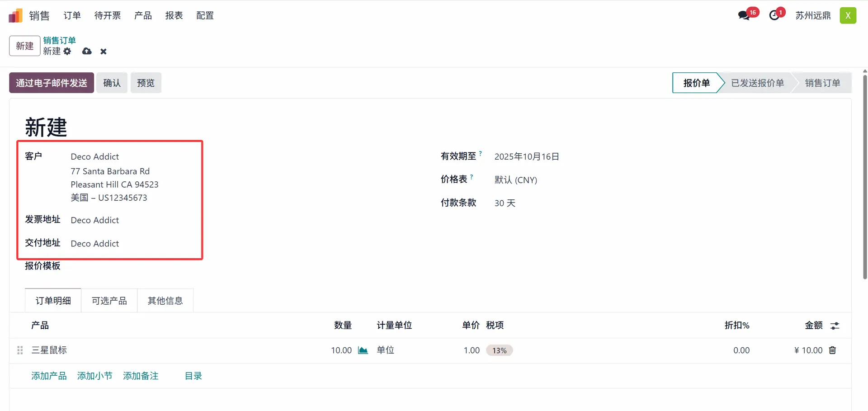Viewport: 868px width, 411px height.
Task: Open the 价格表 field showing 默认 (CNY)
Action: [x=516, y=180]
